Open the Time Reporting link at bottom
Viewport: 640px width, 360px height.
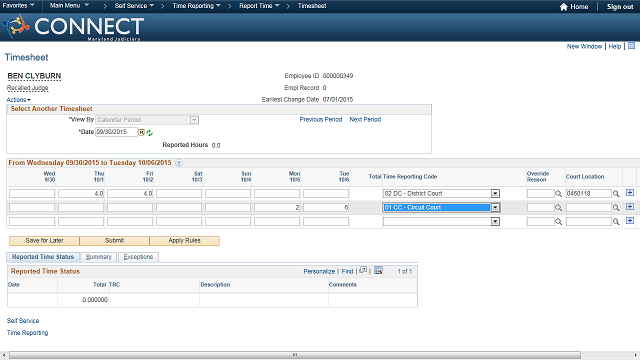coord(27,333)
